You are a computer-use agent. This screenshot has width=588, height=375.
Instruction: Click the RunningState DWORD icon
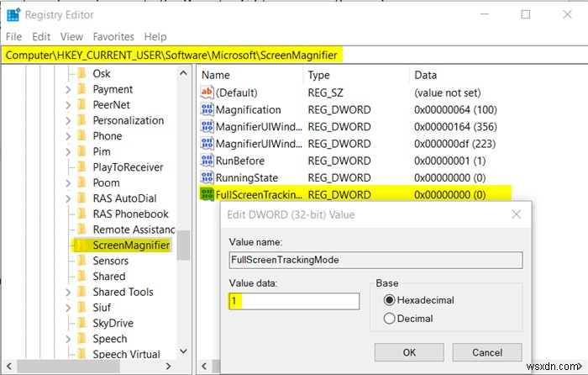coord(207,177)
